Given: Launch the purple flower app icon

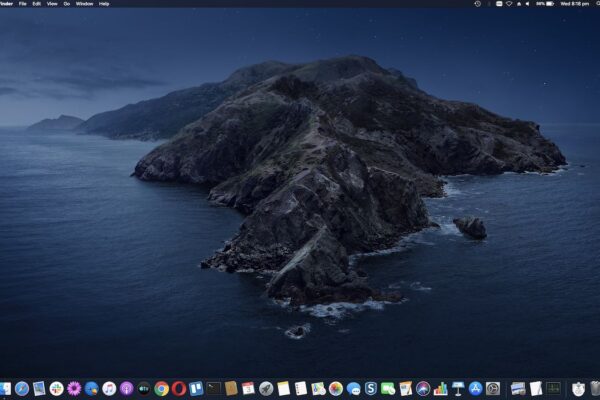Looking at the screenshot, I should (74, 389).
